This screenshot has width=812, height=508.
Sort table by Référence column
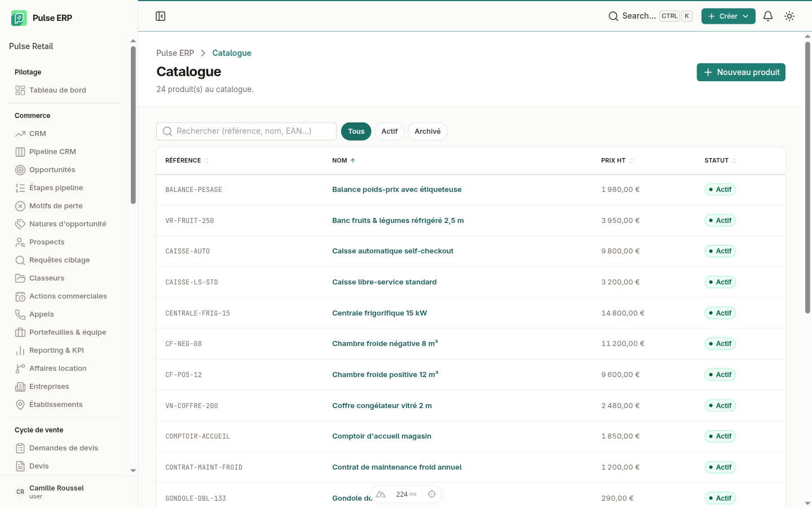(187, 161)
